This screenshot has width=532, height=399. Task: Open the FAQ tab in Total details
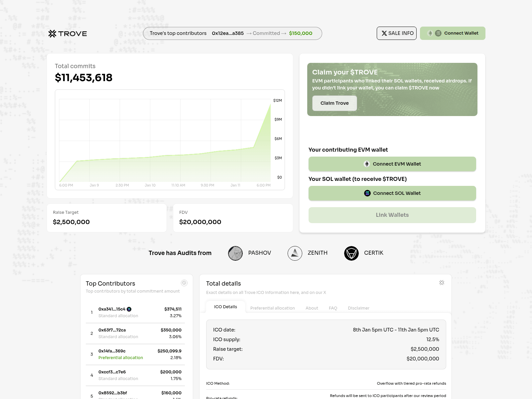pos(333,308)
